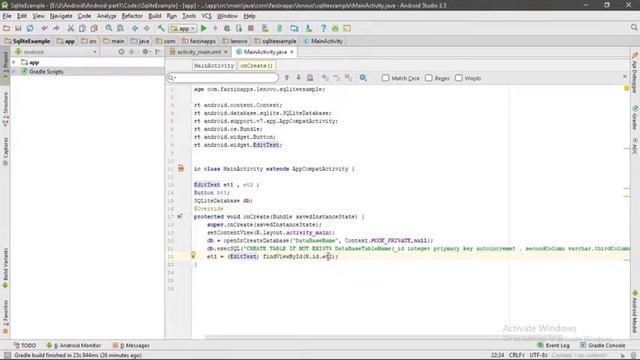640x360 pixels.
Task: Click the Make Project hammer icon
Action: [x=161, y=29]
